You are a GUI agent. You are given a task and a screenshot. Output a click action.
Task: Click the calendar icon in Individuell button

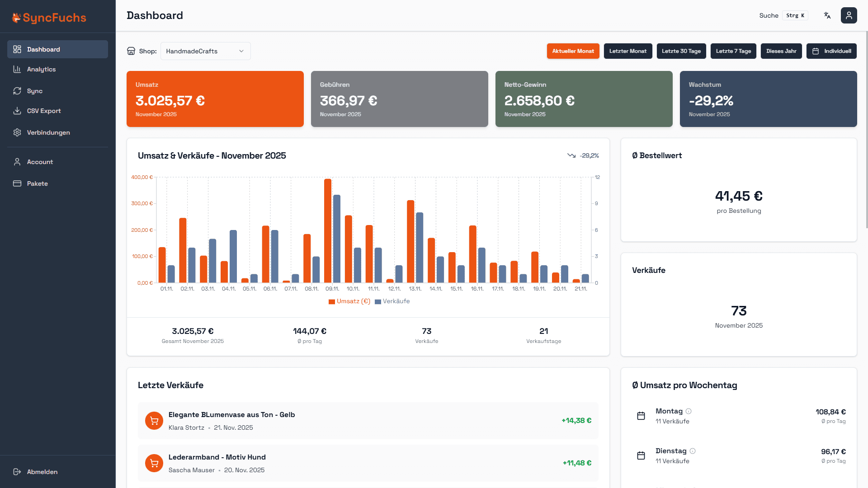pyautogui.click(x=816, y=51)
